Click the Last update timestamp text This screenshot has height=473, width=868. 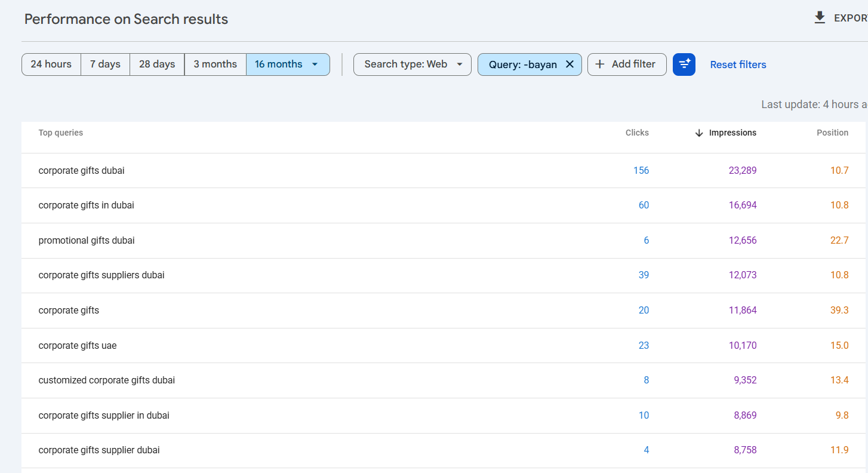tap(814, 105)
